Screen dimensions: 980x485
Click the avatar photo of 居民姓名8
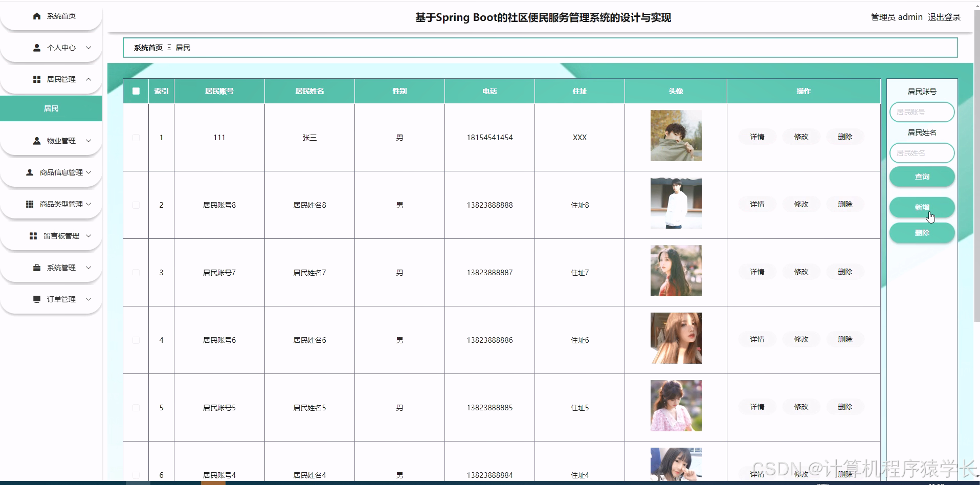(x=676, y=203)
